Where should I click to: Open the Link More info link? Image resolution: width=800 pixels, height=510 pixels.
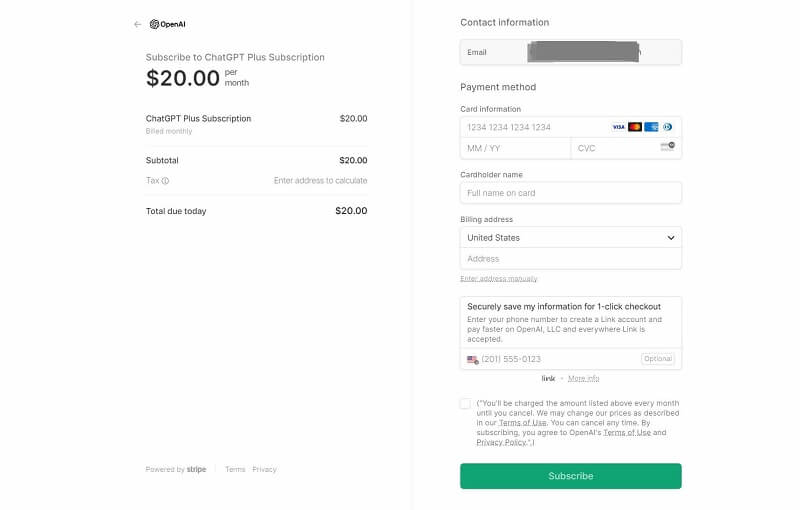click(583, 379)
